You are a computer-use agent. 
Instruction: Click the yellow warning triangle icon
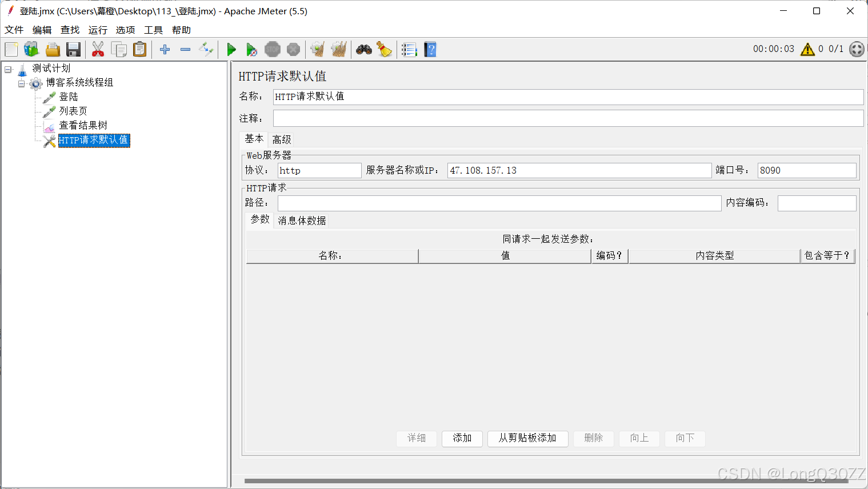(x=807, y=49)
